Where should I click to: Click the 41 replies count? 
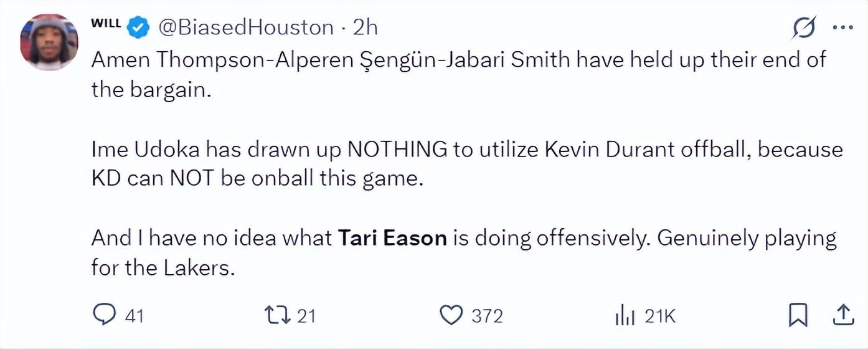pyautogui.click(x=134, y=316)
